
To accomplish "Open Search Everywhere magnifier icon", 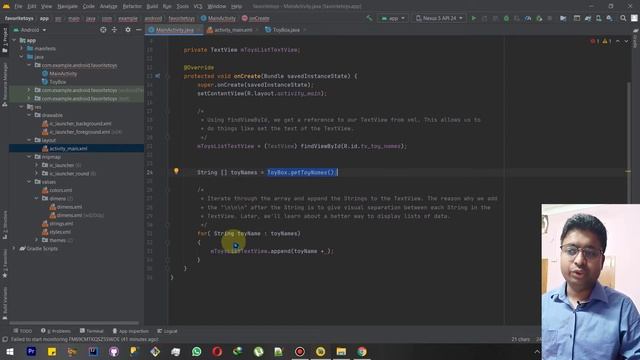I will (623, 18).
